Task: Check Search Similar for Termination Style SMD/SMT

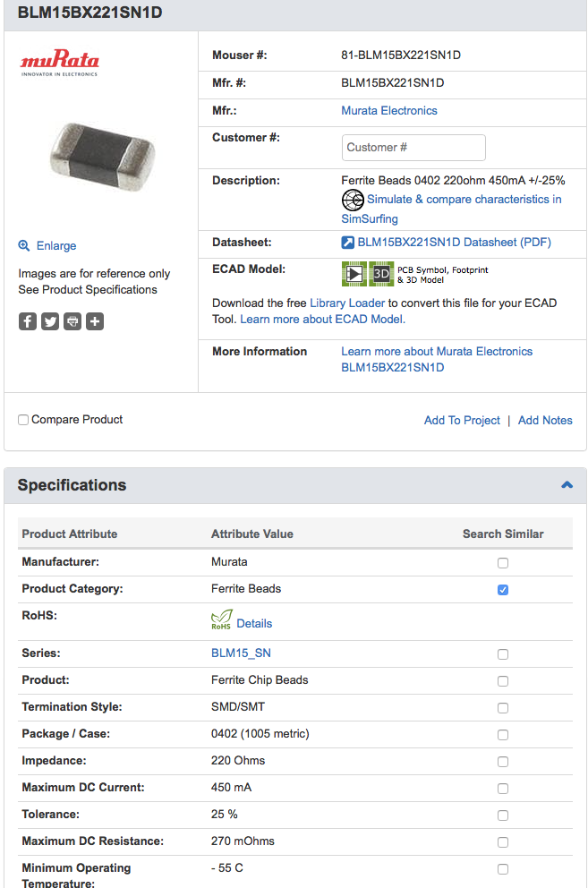Action: (503, 708)
